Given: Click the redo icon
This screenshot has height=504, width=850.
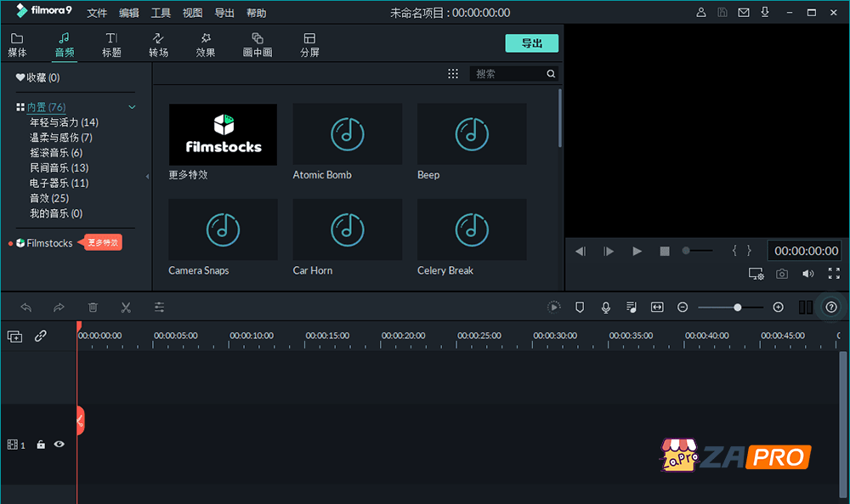Looking at the screenshot, I should 59,307.
